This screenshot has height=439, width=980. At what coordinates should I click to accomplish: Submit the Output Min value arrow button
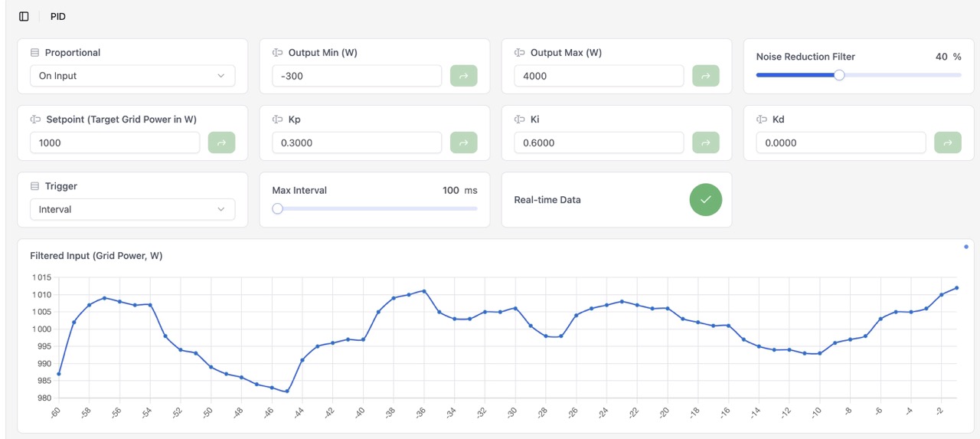pyautogui.click(x=463, y=76)
